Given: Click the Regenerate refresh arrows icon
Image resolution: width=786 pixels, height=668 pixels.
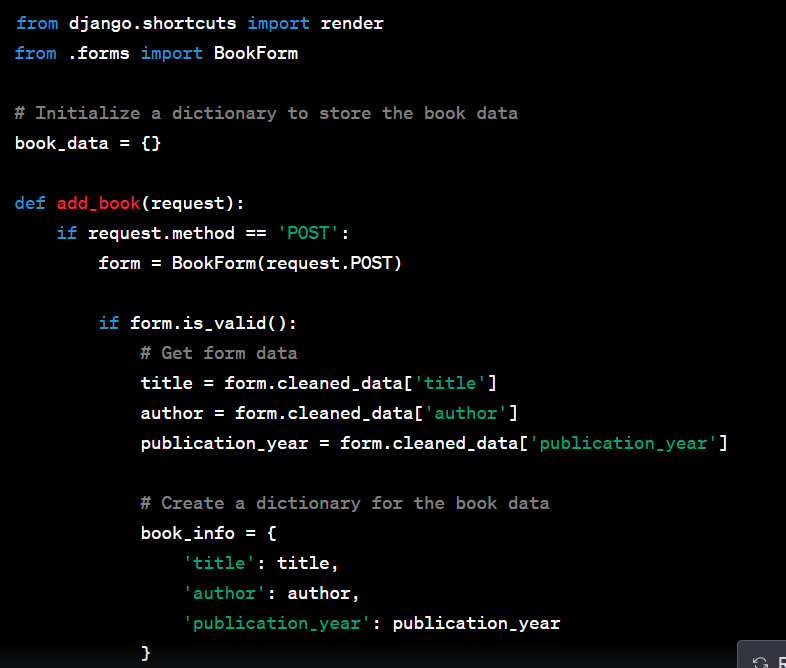Looking at the screenshot, I should point(760,661).
